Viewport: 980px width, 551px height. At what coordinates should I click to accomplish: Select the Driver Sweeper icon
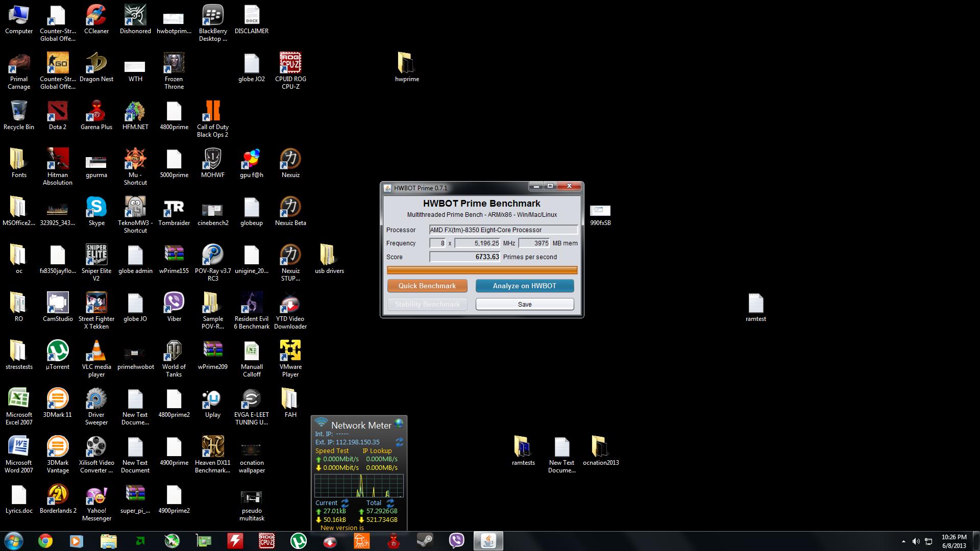coord(96,407)
